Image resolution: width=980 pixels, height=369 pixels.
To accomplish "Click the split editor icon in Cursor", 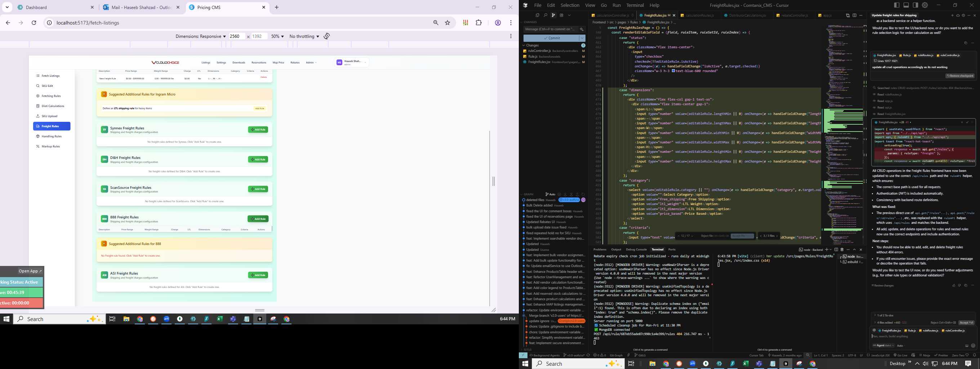I will tap(855, 15).
